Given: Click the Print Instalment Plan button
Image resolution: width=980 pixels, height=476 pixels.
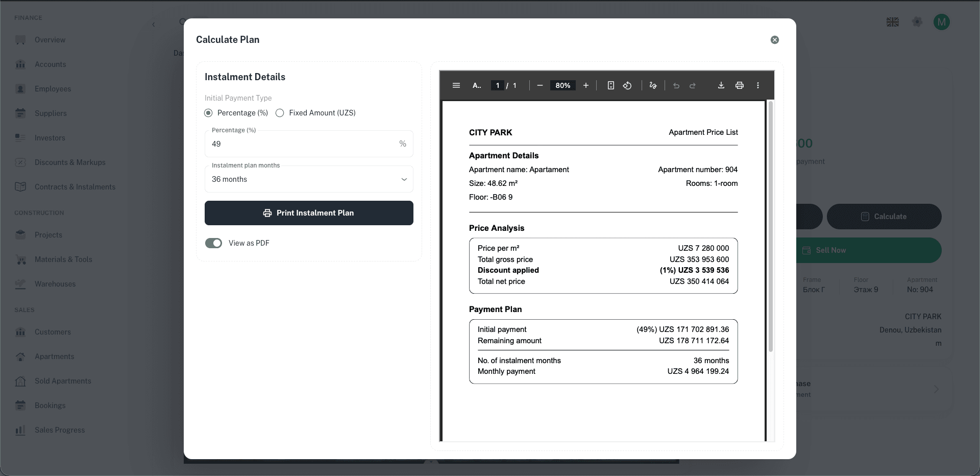Looking at the screenshot, I should click(x=309, y=213).
